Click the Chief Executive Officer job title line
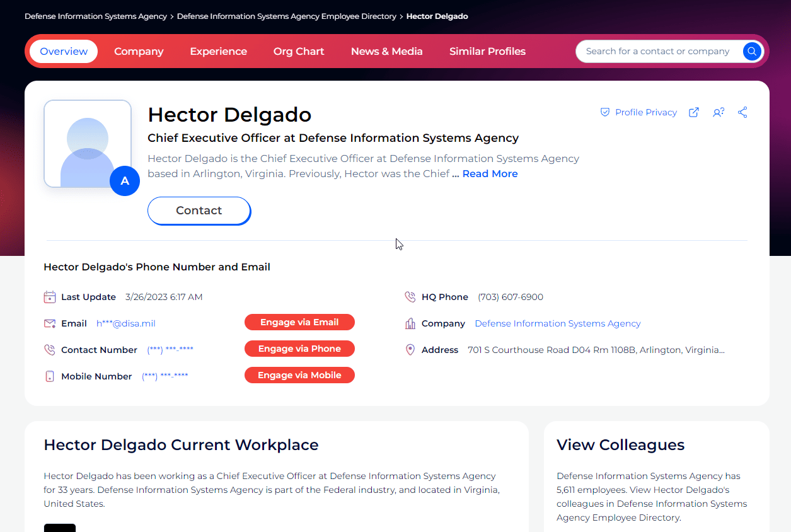 (333, 138)
